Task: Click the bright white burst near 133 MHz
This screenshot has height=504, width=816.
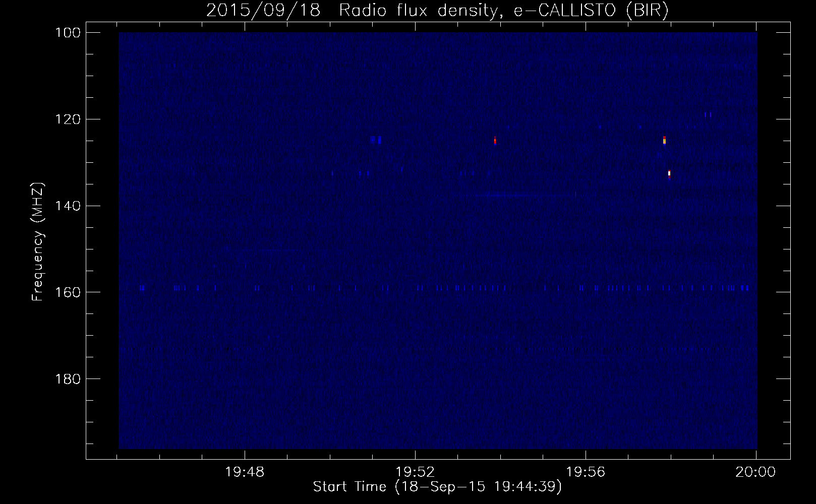Action: (669, 174)
